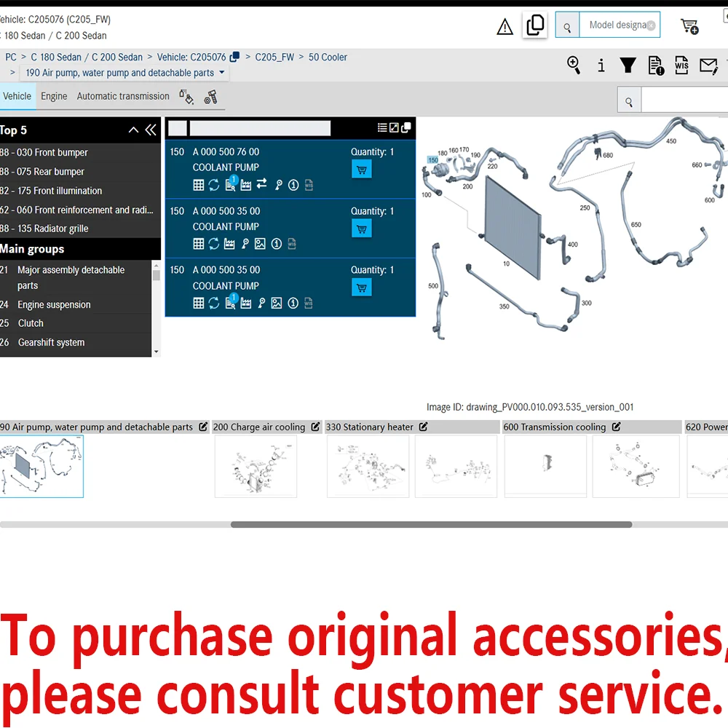The height and width of the screenshot is (728, 728).
Task: Open circled info icon for A 000 500 76 00
Action: point(293,185)
